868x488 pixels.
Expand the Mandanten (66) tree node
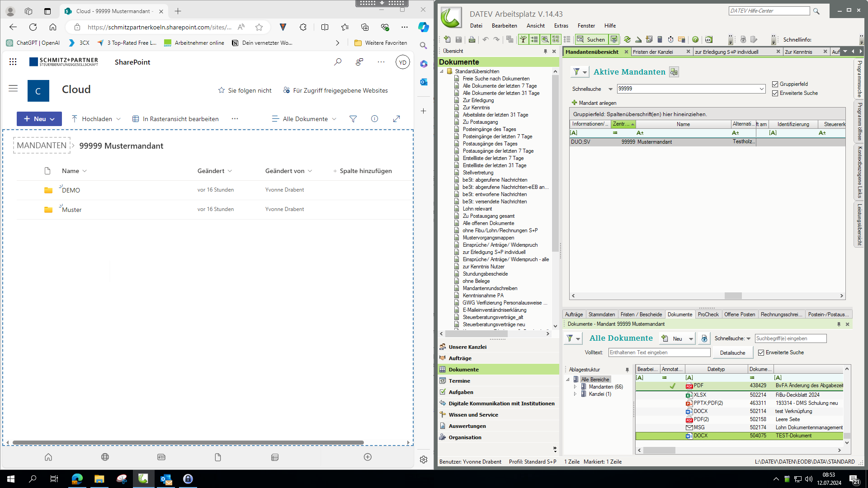(x=575, y=387)
